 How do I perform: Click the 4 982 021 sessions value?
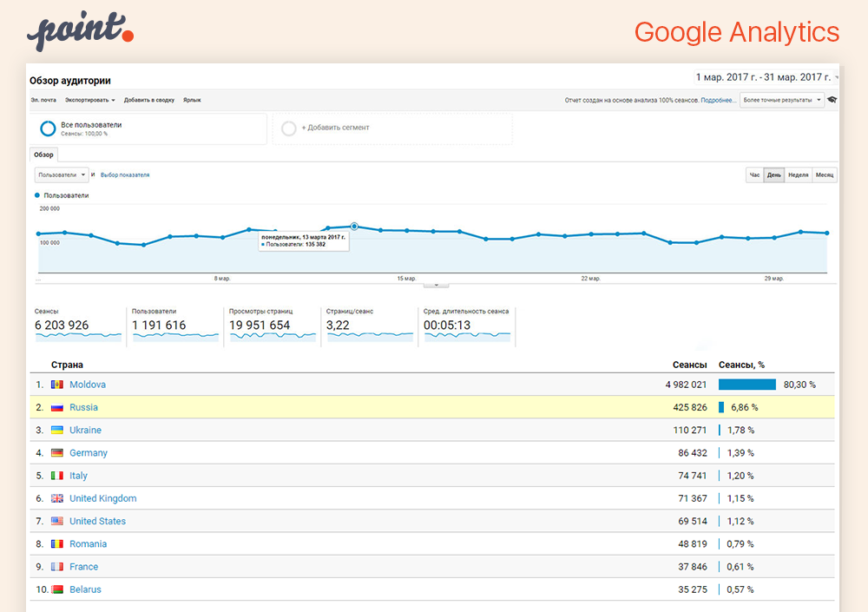[x=686, y=385]
